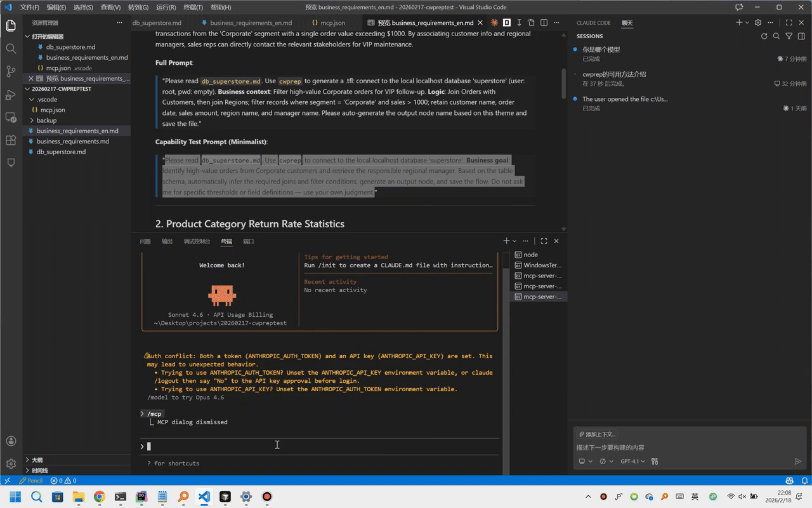Click the Claude Code spark icon in editor toolbar
This screenshot has width=812, height=508.
point(494,22)
